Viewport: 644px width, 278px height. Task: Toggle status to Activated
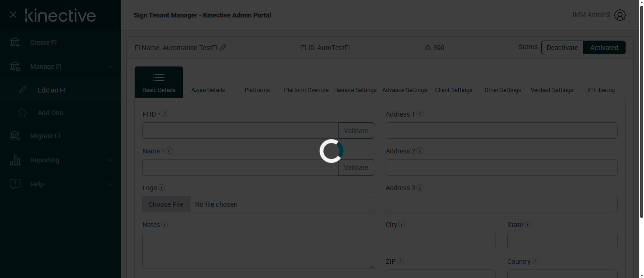tap(604, 48)
